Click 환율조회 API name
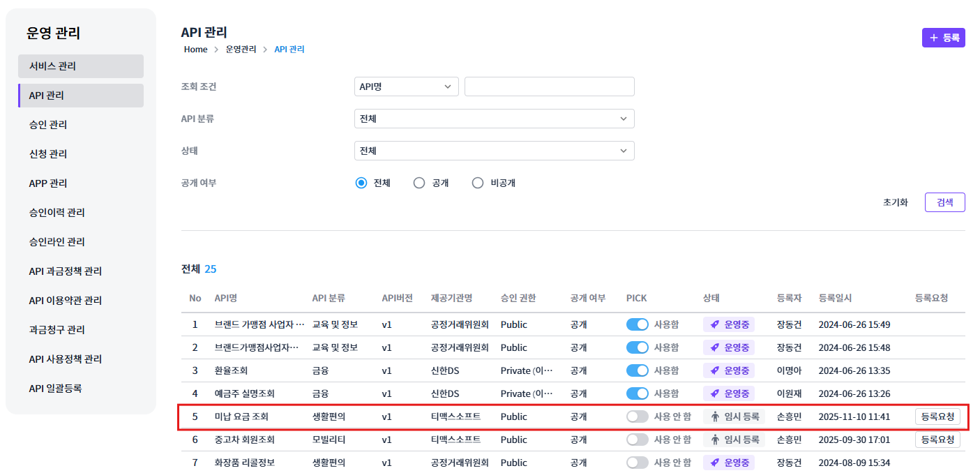Screen dimensions: 980x473 (x=231, y=370)
